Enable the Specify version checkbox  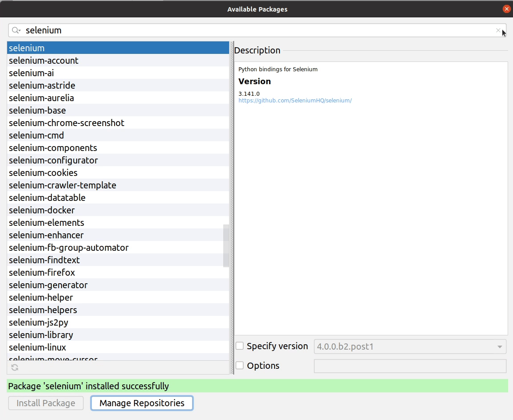[x=239, y=346]
